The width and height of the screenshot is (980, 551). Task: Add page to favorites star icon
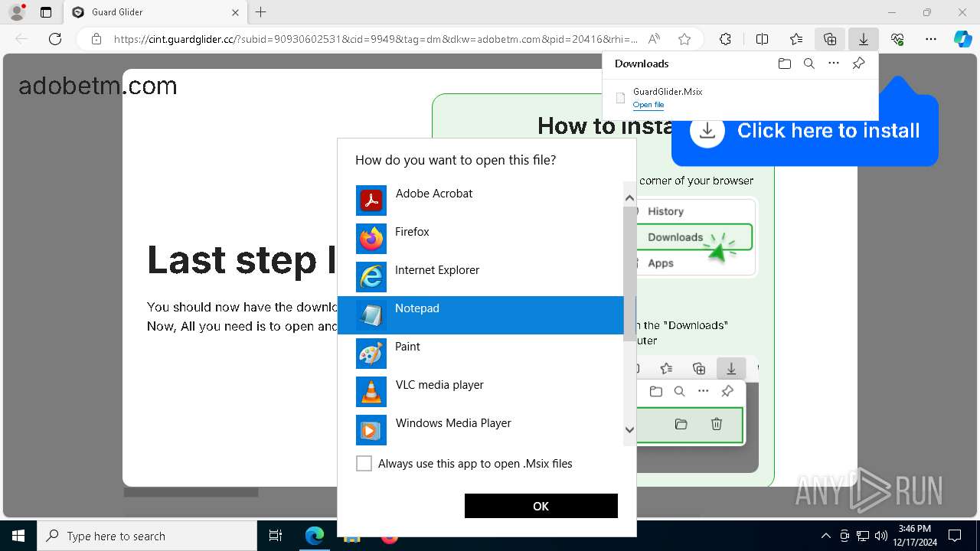[x=684, y=39]
